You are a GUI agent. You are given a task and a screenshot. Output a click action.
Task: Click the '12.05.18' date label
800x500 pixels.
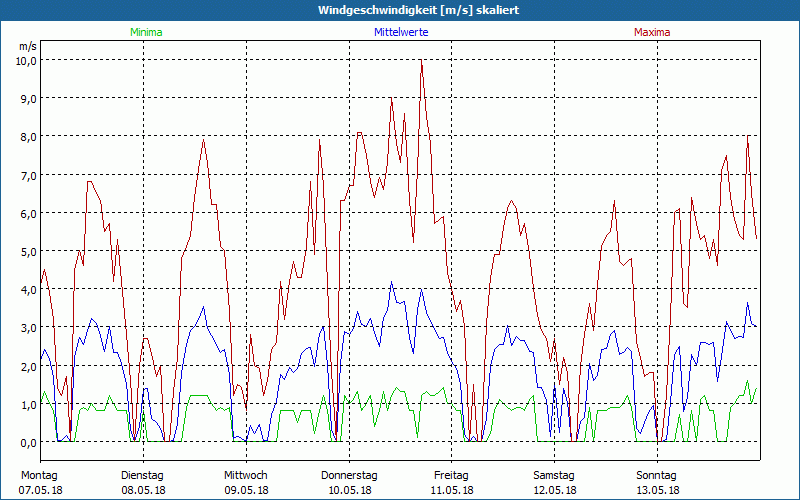click(x=555, y=490)
